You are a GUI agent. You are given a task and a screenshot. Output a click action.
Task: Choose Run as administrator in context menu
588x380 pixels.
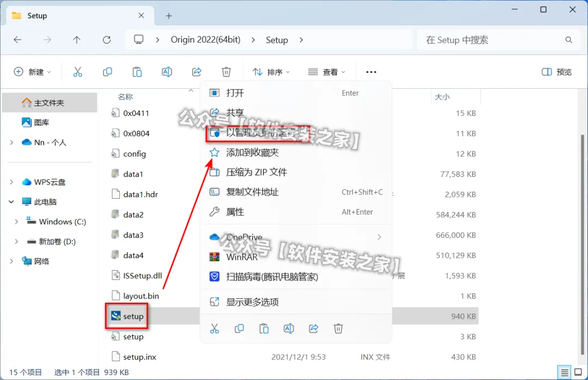pyautogui.click(x=297, y=132)
